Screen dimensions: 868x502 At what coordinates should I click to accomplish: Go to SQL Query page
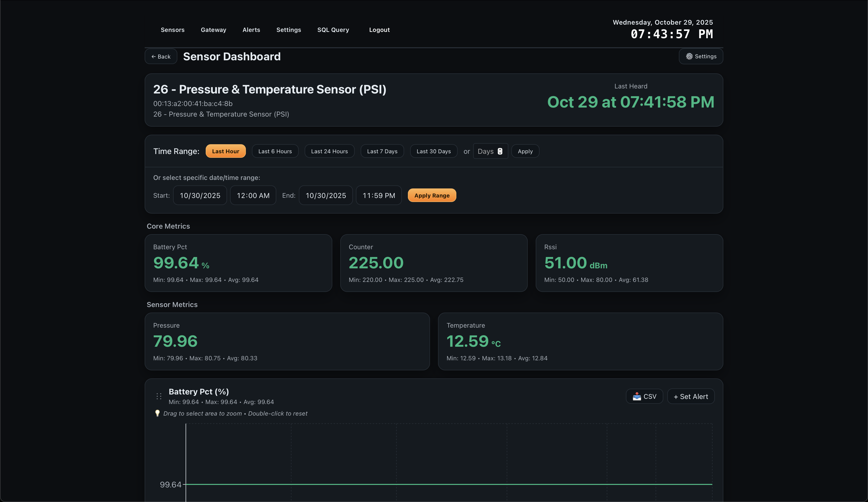pyautogui.click(x=333, y=30)
